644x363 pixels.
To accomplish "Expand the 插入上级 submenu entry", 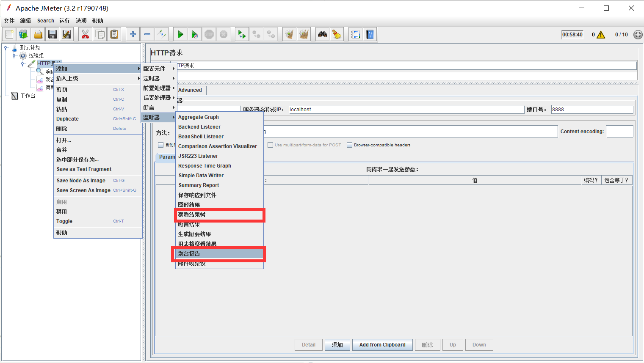I will pyautogui.click(x=98, y=78).
